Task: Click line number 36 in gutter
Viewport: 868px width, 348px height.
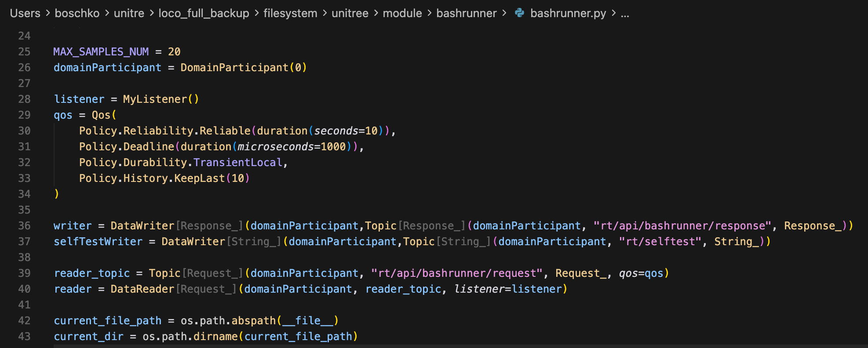Action: click(x=25, y=226)
